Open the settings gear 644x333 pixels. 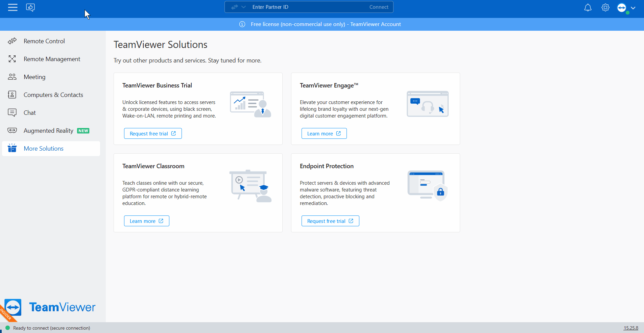point(605,7)
